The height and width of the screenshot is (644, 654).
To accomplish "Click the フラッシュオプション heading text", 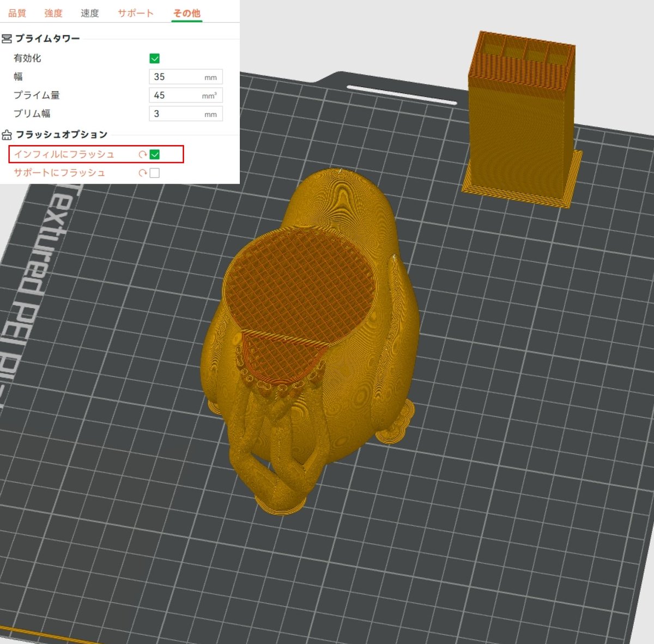I will click(62, 135).
